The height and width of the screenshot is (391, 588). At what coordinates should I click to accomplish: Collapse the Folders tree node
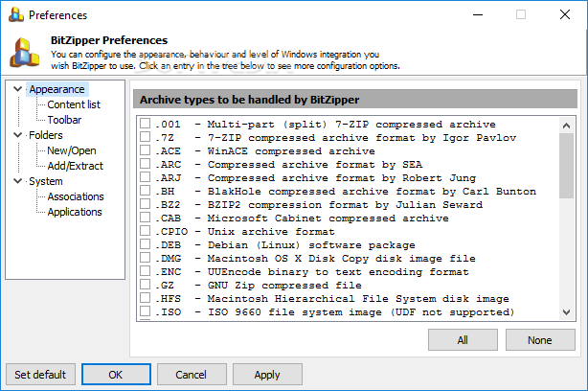[15, 135]
